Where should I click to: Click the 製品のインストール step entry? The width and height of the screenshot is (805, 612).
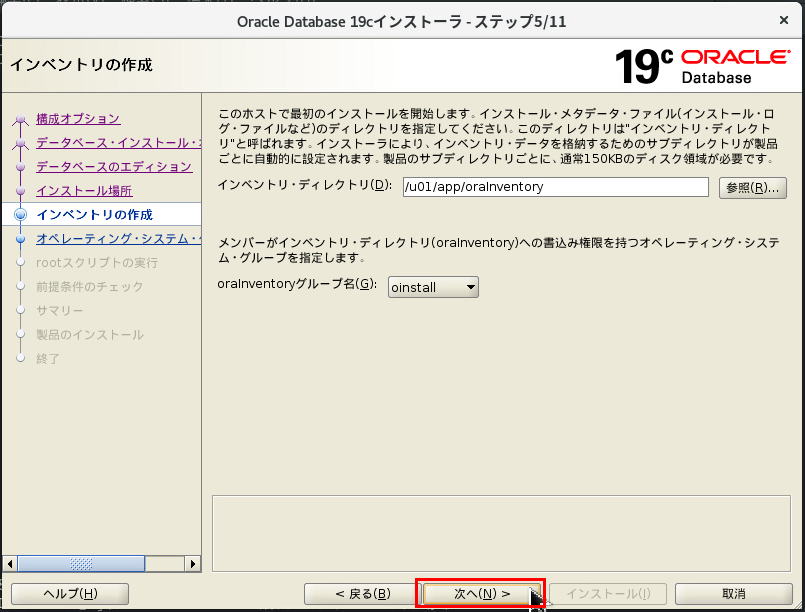(90, 335)
